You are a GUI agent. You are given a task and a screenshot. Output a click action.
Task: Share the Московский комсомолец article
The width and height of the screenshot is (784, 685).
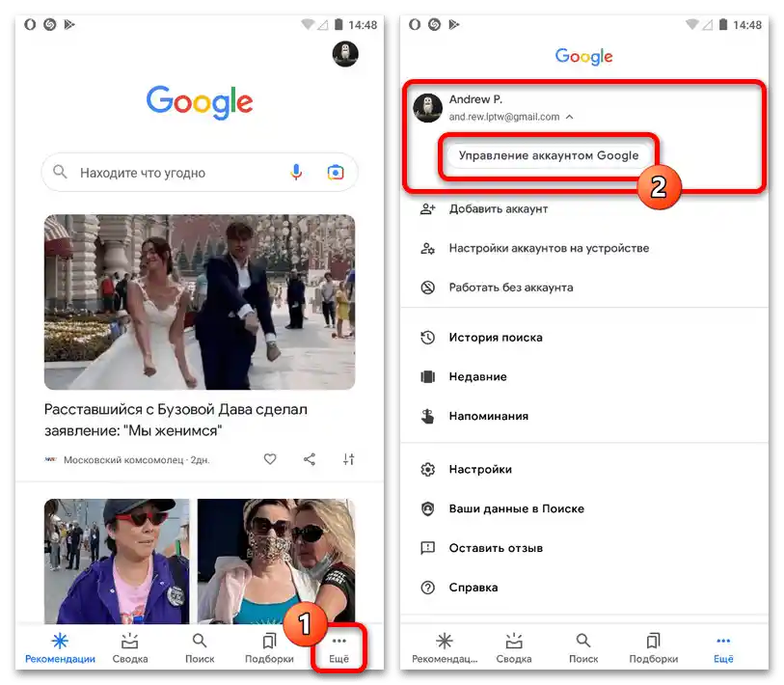(x=310, y=459)
